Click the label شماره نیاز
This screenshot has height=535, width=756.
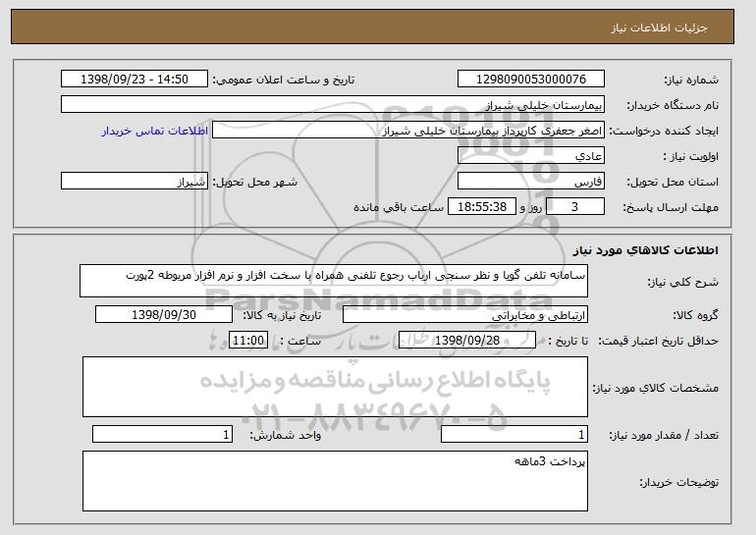[691, 80]
